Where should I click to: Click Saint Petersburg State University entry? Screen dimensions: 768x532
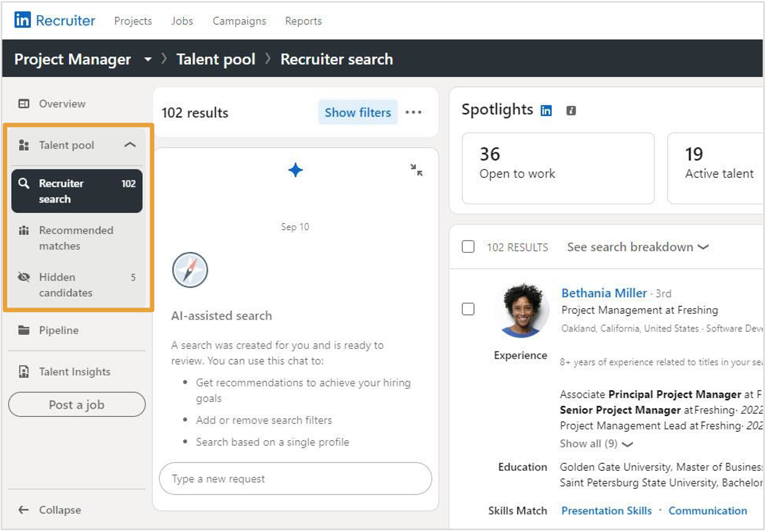tap(661, 483)
